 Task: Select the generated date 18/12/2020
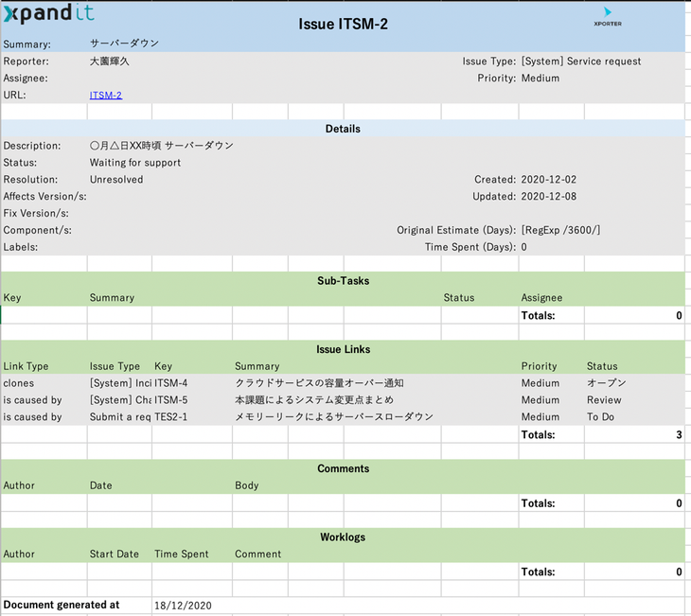pos(183,606)
